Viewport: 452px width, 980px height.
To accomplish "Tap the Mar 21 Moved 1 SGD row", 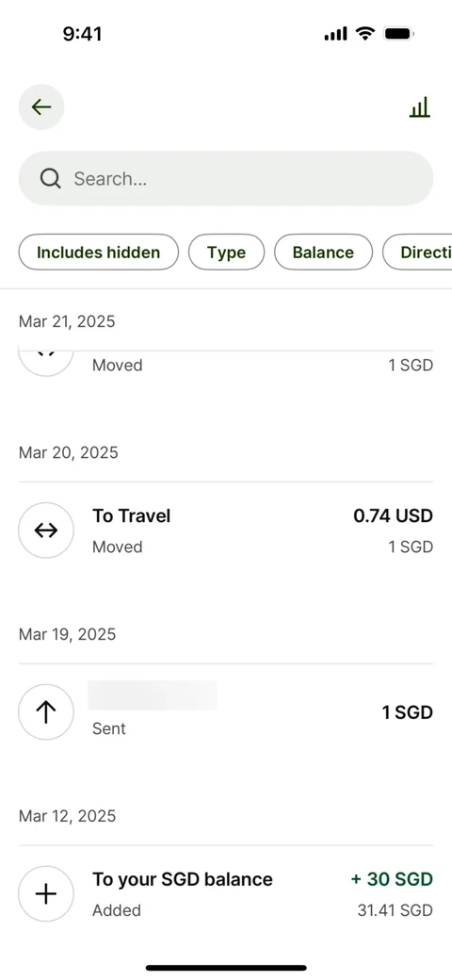I will click(226, 365).
